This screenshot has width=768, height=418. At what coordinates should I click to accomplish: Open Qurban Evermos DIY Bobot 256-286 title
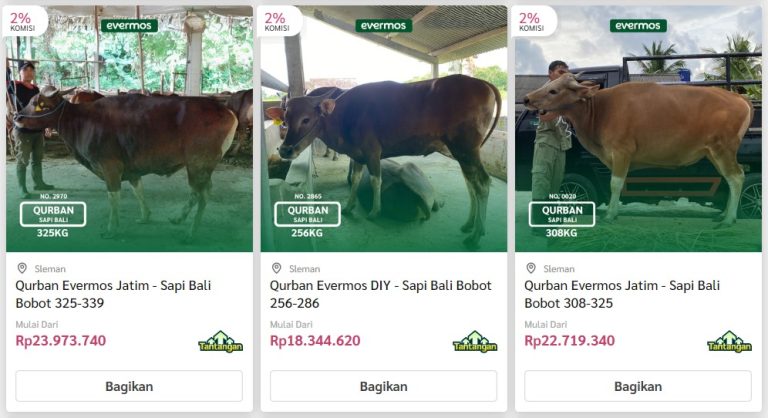[381, 294]
